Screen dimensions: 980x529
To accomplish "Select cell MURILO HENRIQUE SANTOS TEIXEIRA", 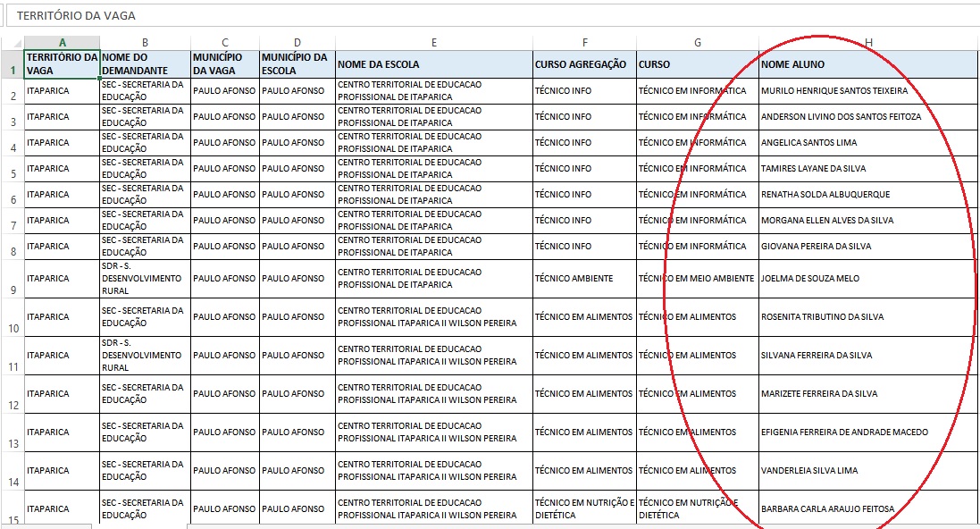I will 867,91.
